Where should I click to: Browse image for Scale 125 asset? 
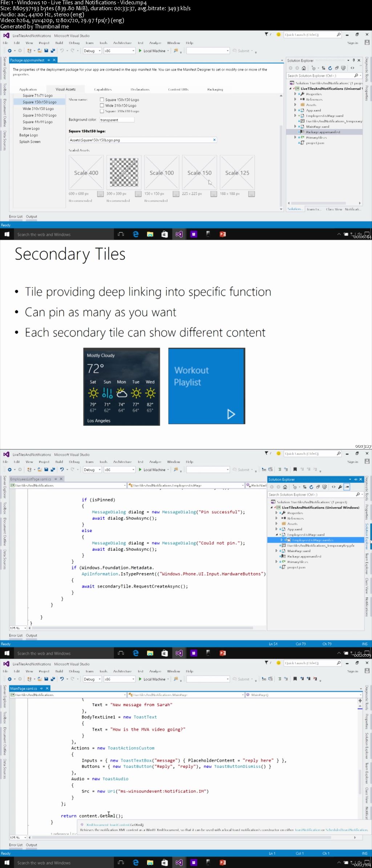click(x=251, y=194)
